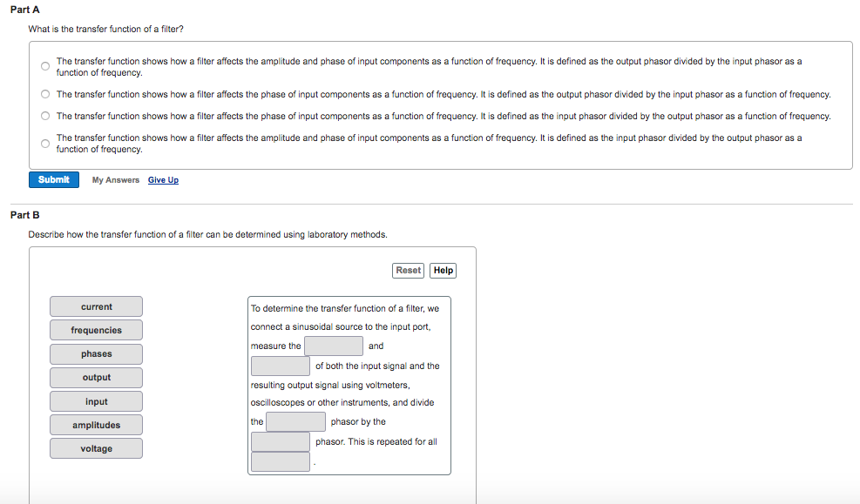Click blank before 'phasor by the'
The height and width of the screenshot is (504, 860).
point(295,422)
